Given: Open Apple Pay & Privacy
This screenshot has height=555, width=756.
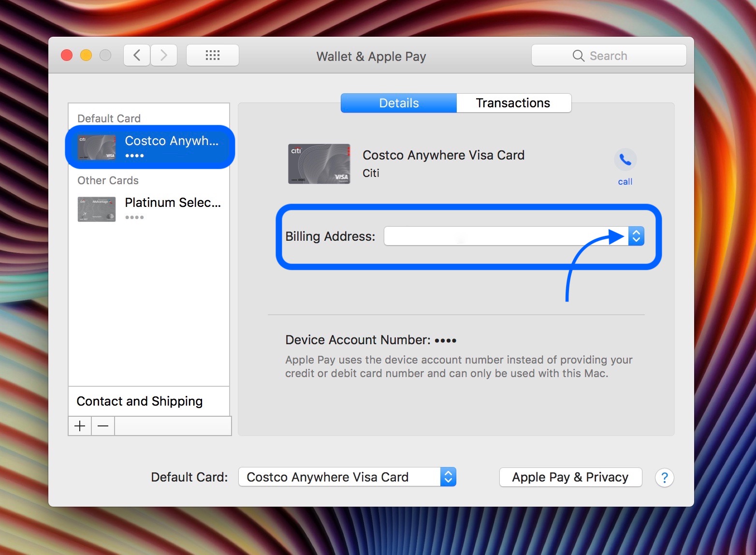Looking at the screenshot, I should point(570,477).
